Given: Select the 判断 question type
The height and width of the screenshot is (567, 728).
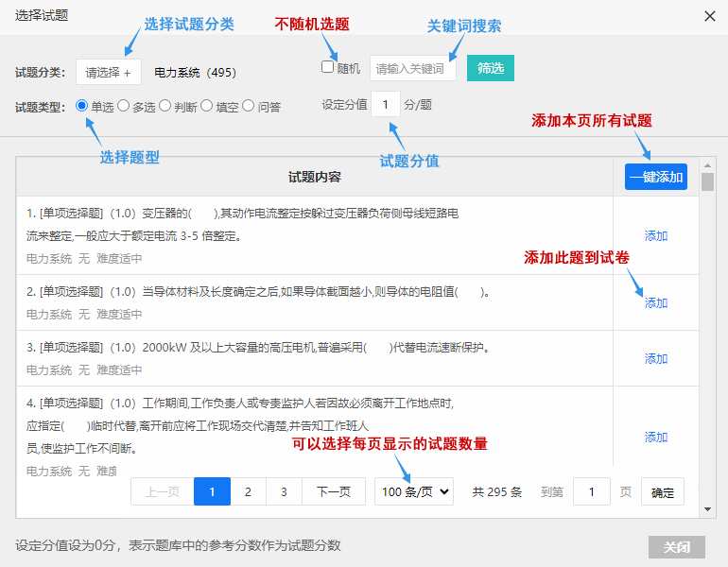Looking at the screenshot, I should click(x=165, y=106).
